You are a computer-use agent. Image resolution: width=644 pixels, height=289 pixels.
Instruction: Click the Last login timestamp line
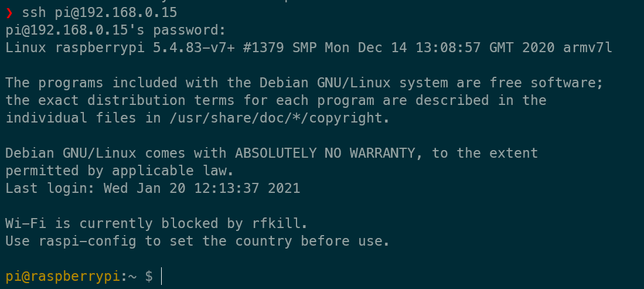153,189
